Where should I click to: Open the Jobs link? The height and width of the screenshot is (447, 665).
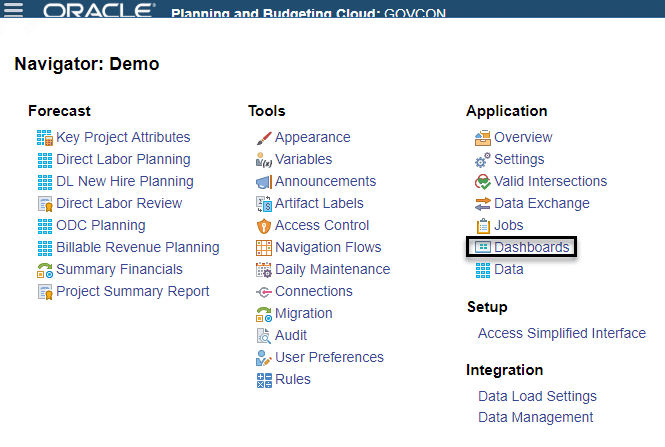pos(509,225)
